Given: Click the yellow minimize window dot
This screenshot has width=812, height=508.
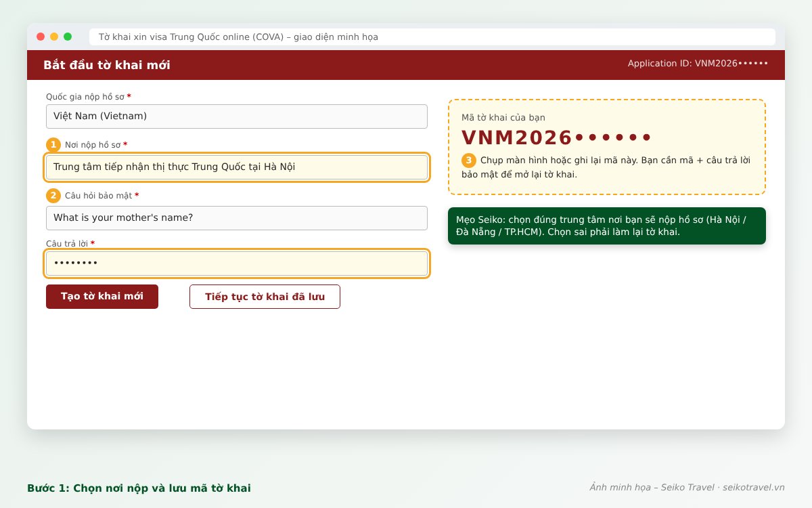Looking at the screenshot, I should tap(54, 37).
